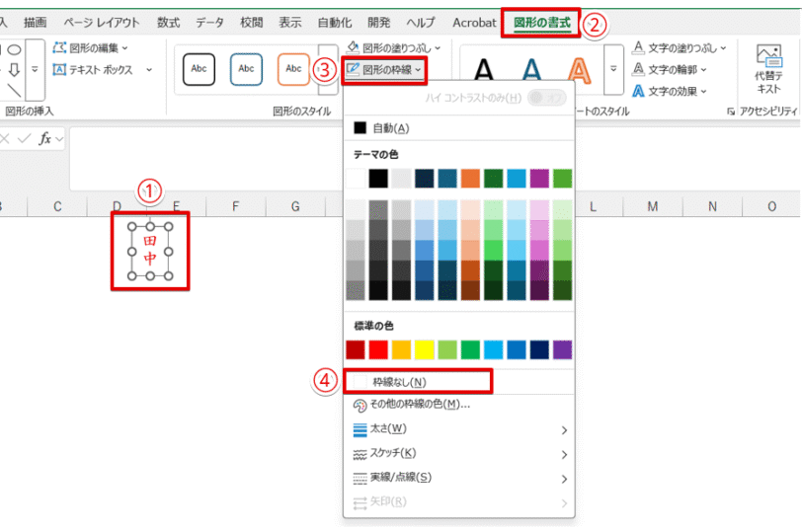Screen dimensions: 802x532
Task: Select the diagonal line shape
Action: (14, 91)
